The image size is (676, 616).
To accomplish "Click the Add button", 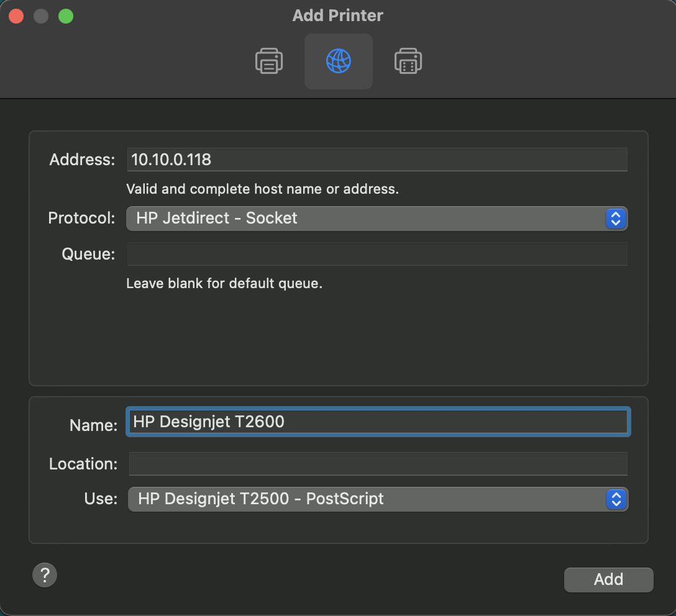I will tap(608, 580).
